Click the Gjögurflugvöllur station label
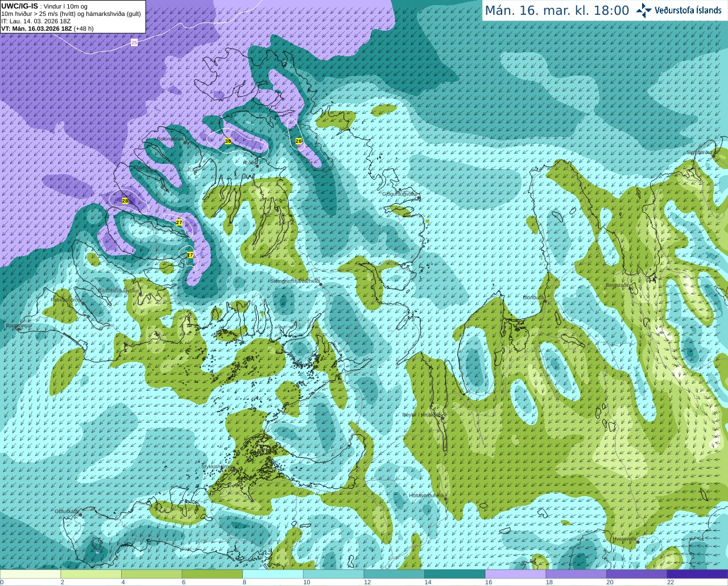 click(400, 194)
